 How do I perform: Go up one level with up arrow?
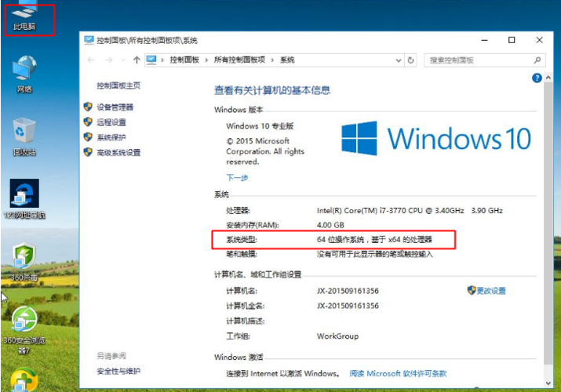(137, 60)
